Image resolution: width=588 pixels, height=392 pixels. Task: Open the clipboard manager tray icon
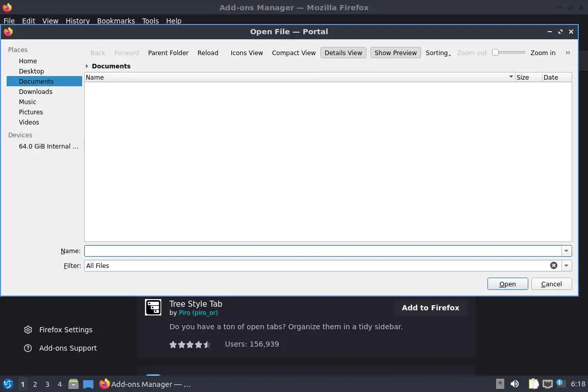[x=533, y=384]
